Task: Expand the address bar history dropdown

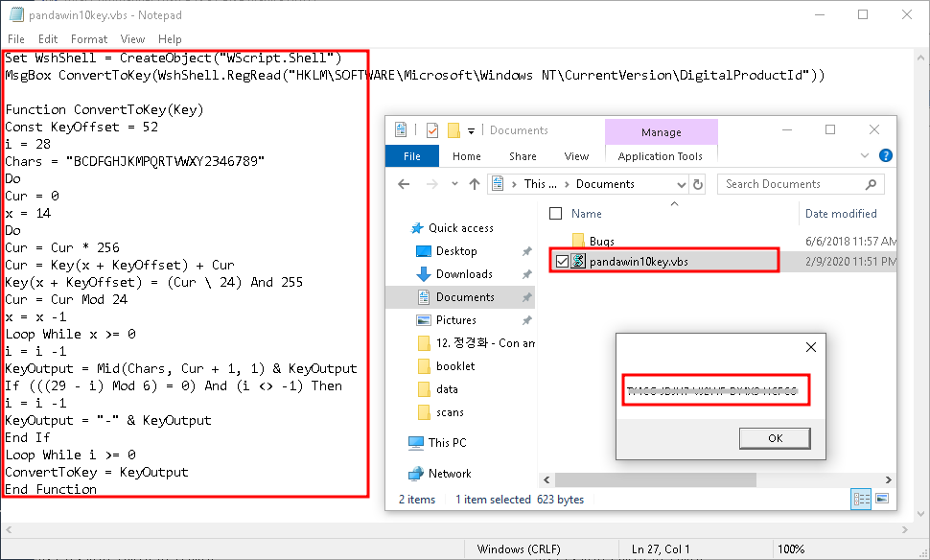Action: pyautogui.click(x=682, y=184)
